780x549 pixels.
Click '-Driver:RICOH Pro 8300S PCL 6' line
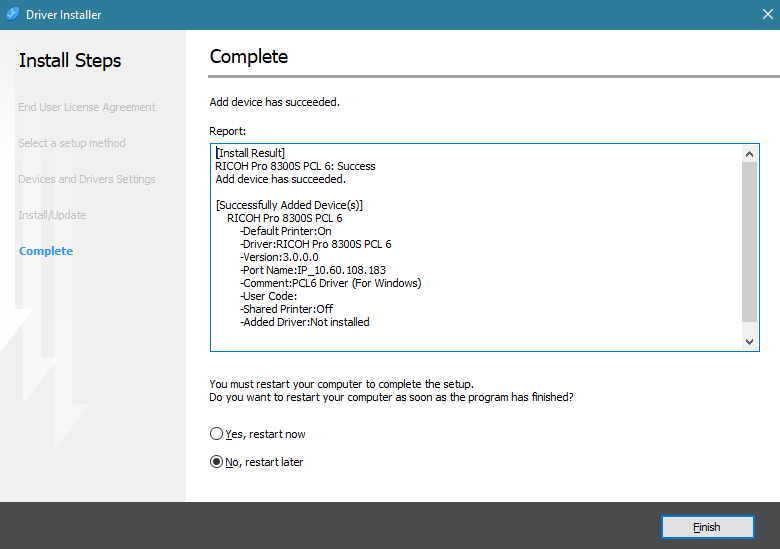point(315,244)
